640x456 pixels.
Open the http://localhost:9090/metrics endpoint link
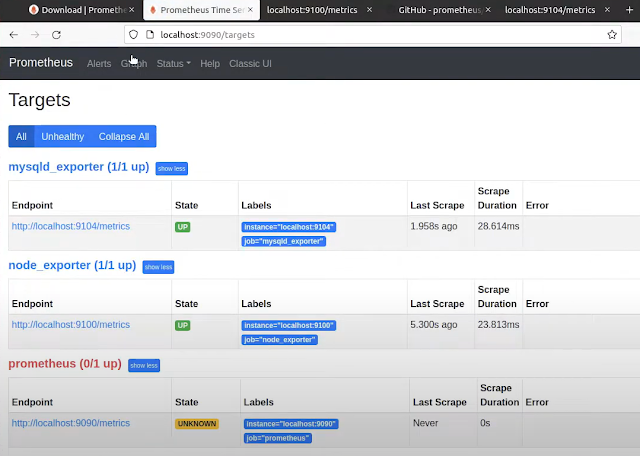(71, 423)
